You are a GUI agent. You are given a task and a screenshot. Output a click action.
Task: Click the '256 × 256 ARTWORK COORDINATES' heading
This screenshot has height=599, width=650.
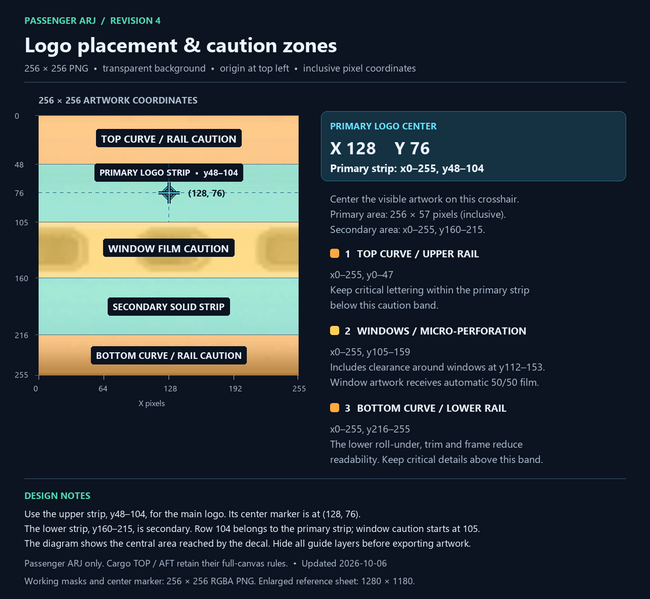[x=118, y=100]
